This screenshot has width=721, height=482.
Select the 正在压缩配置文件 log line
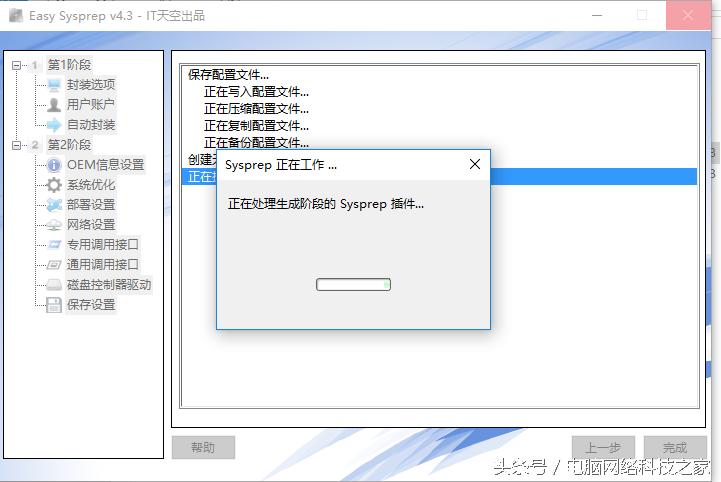[257, 109]
